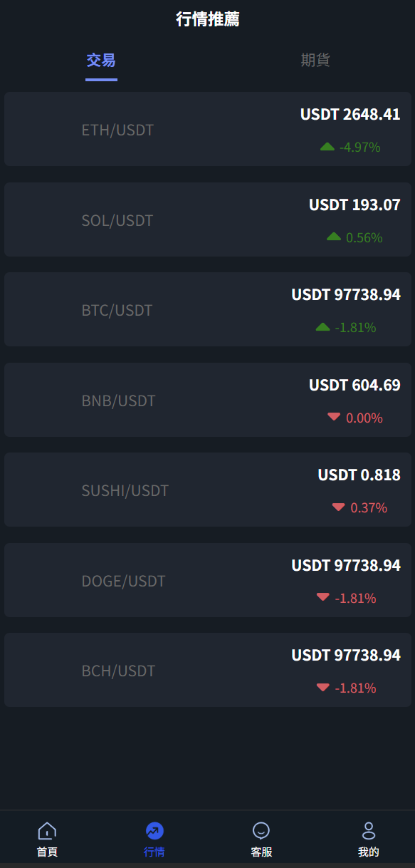Click the green up arrow on SOL/USDT
The width and height of the screenshot is (415, 868).
[334, 237]
